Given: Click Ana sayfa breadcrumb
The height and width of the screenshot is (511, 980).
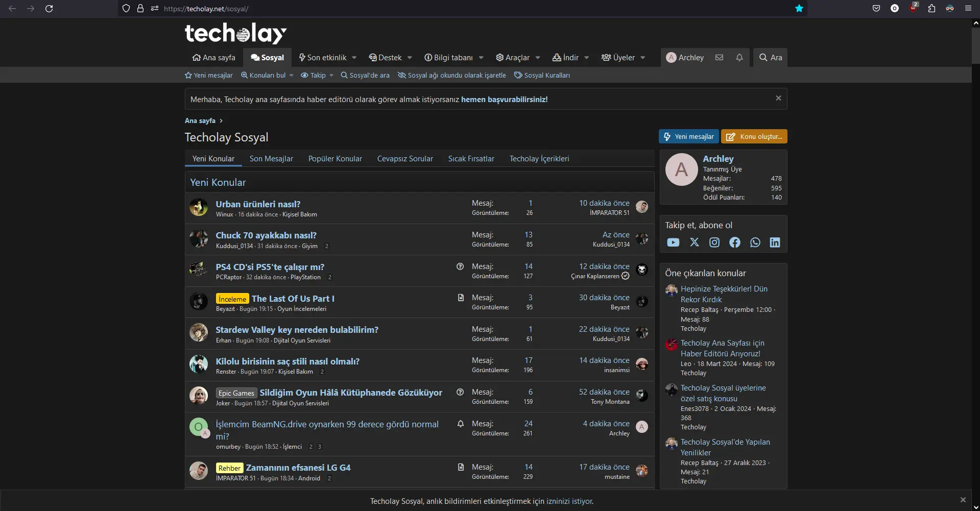Looking at the screenshot, I should (x=200, y=121).
